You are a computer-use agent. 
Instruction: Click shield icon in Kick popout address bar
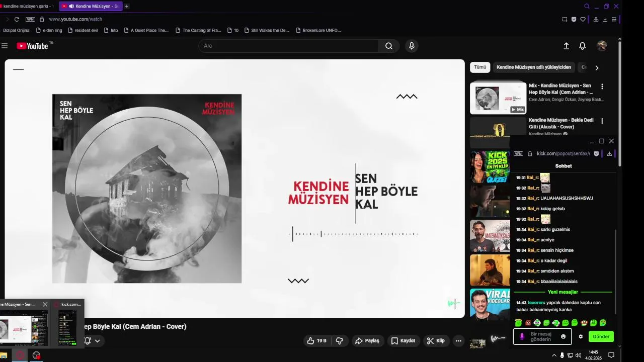(x=596, y=154)
